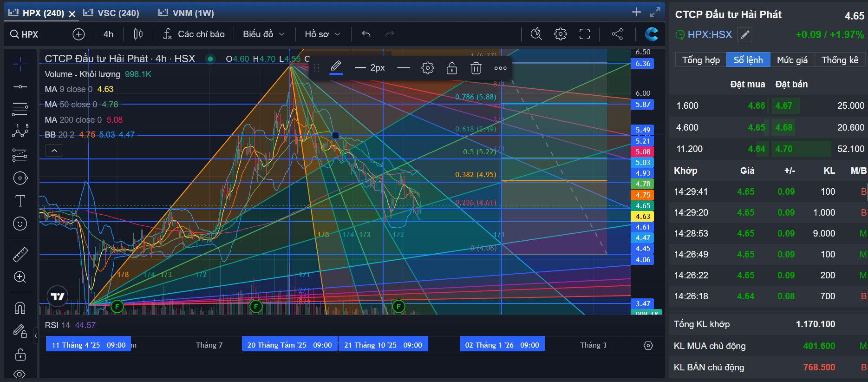This screenshot has width=868, height=382.
Task: Click the F event marker near 21 Tháng 10
Action: coord(398,306)
